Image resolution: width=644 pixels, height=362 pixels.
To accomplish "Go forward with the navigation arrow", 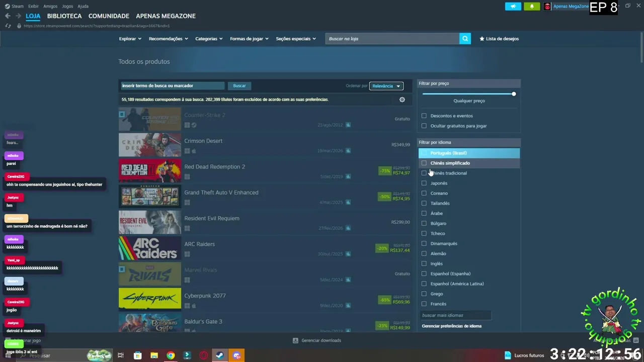I will [18, 16].
